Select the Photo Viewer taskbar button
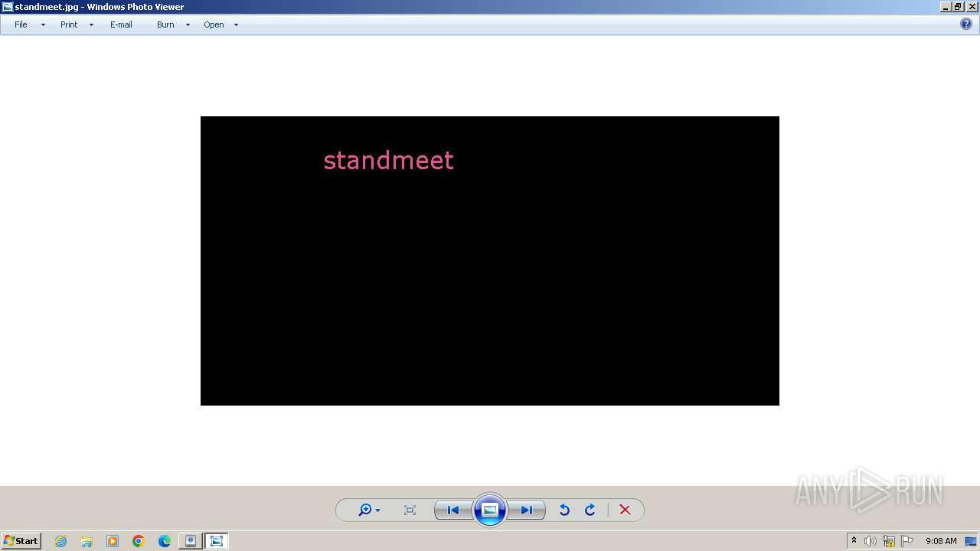Screen dimensions: 980x551 click(x=217, y=541)
